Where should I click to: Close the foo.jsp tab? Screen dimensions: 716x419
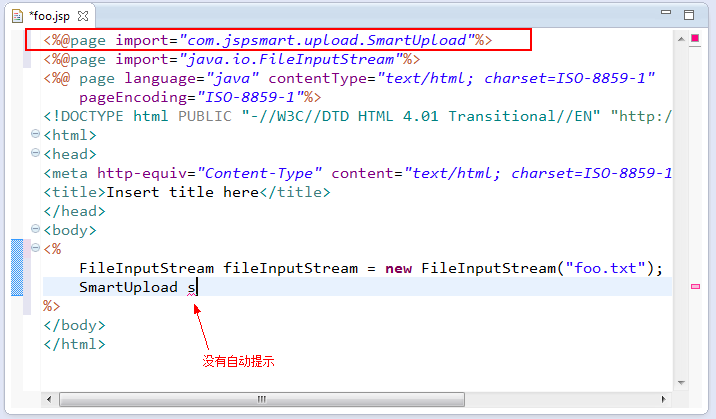click(x=83, y=16)
